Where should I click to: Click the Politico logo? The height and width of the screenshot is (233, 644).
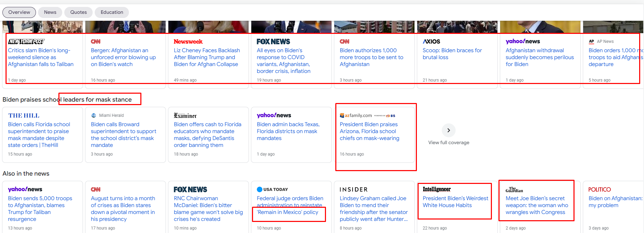point(599,189)
